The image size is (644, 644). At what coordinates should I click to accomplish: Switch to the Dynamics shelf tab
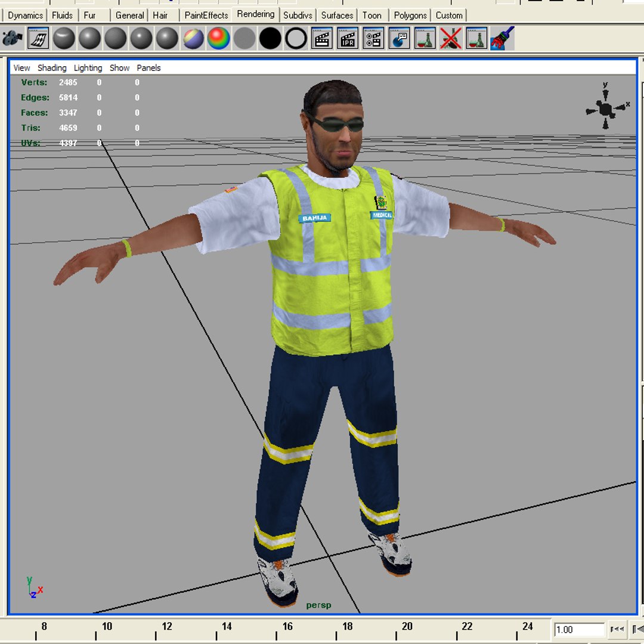coord(26,16)
